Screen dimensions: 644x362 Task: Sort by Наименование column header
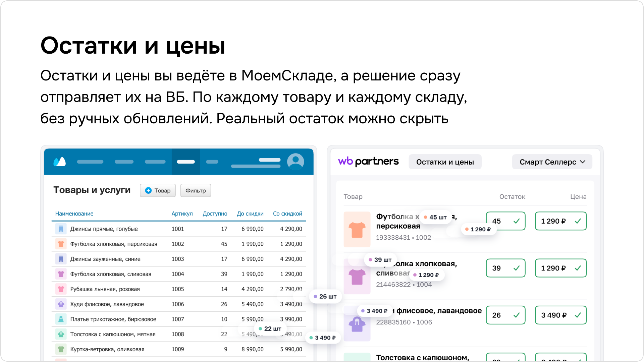(74, 214)
